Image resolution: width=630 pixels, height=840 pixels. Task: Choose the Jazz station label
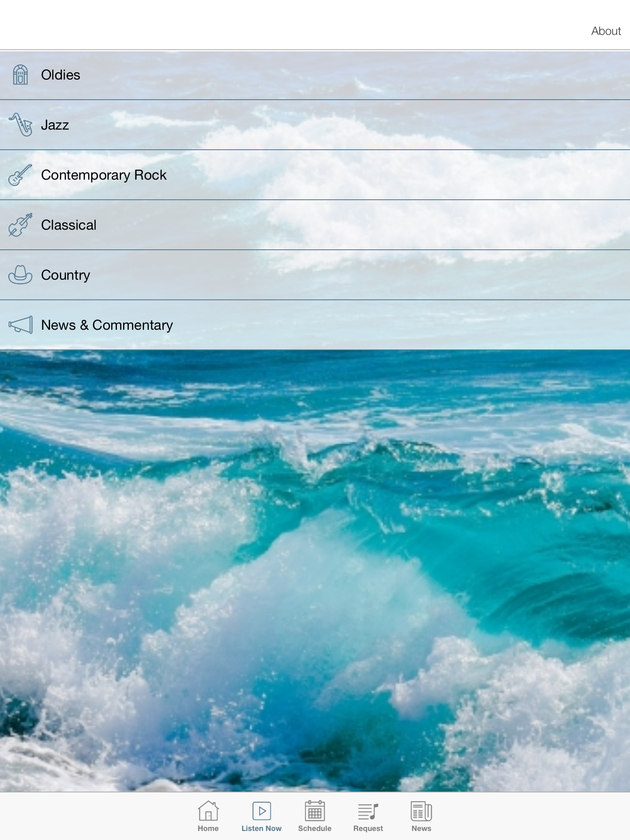[x=55, y=125]
